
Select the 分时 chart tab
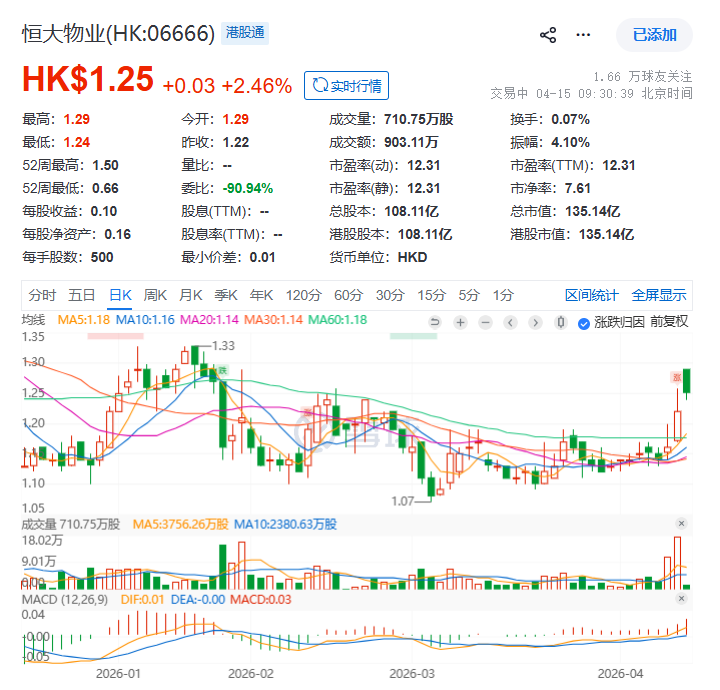[x=42, y=295]
